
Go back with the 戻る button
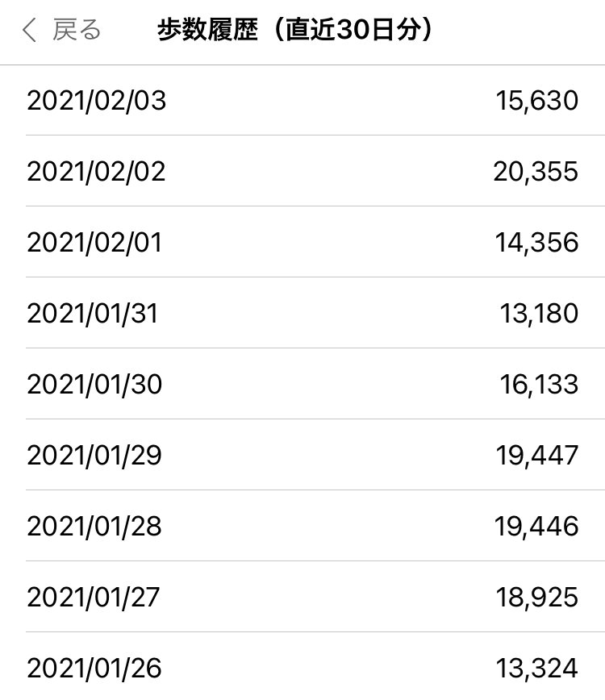point(61,31)
